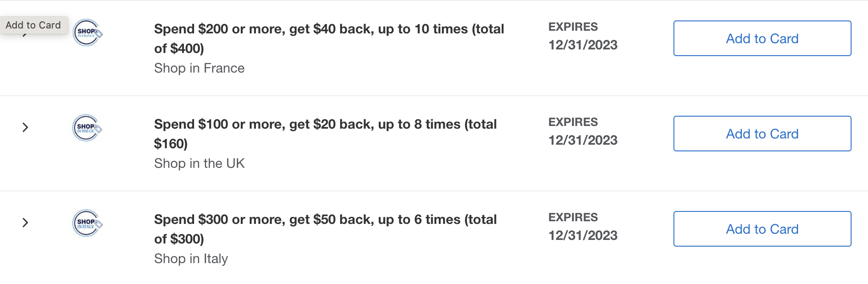Expand the Shop in Italy offer chevron
This screenshot has width=868, height=284.
tap(25, 223)
